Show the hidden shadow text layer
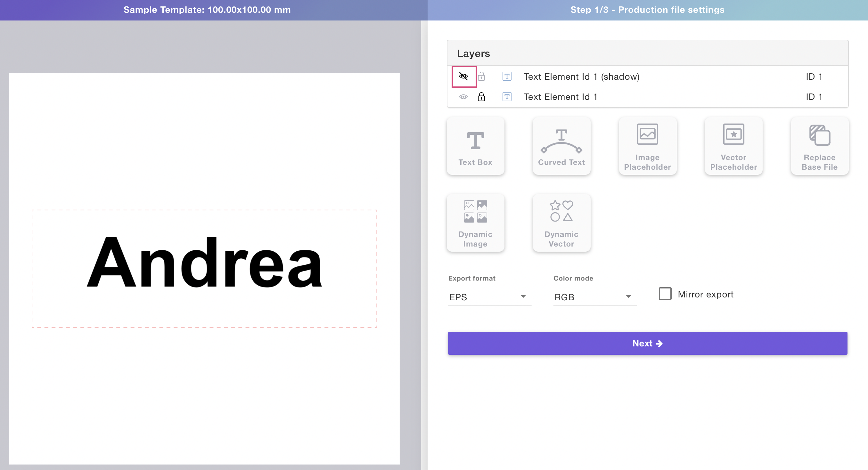 (x=463, y=77)
